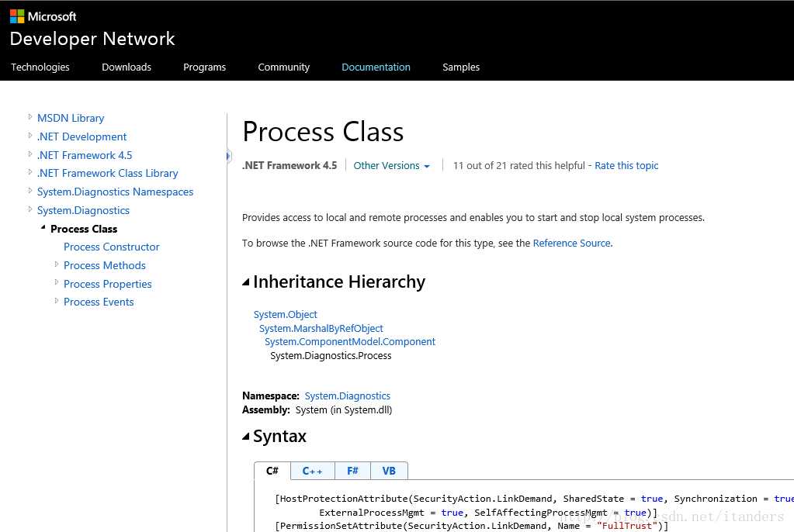Expand the Process Methods tree node
794x532 pixels.
[57, 264]
